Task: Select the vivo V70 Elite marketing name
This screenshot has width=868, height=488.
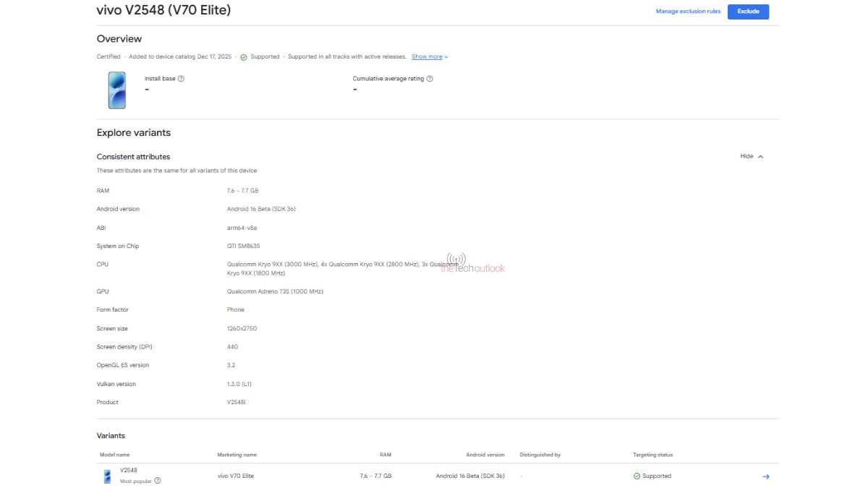Action: pyautogui.click(x=234, y=475)
